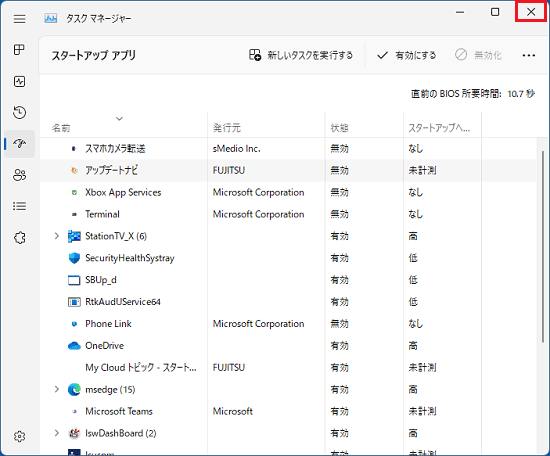Select the SecurityHealthSystray row name
The width and height of the screenshot is (550, 456).
[x=130, y=258]
